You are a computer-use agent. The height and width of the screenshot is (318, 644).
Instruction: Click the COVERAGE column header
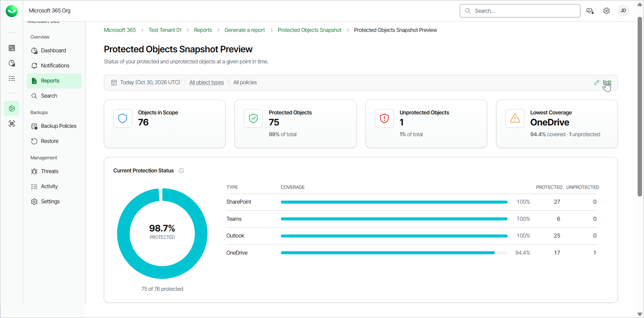[x=293, y=187]
